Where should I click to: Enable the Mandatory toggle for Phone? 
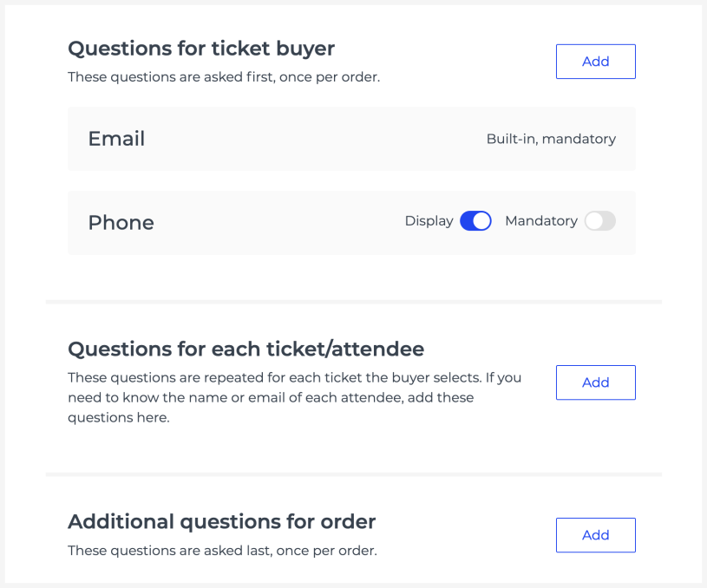point(599,221)
